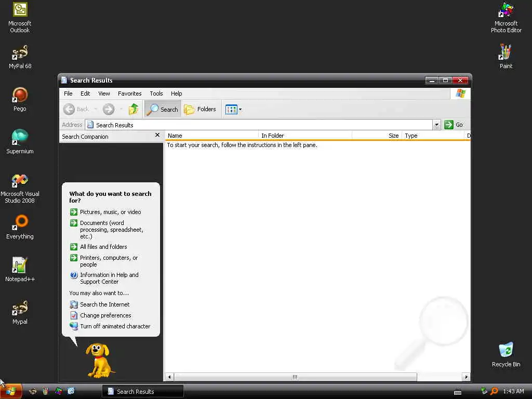Click the Forward arrow button
The height and width of the screenshot is (399, 532).
[109, 109]
